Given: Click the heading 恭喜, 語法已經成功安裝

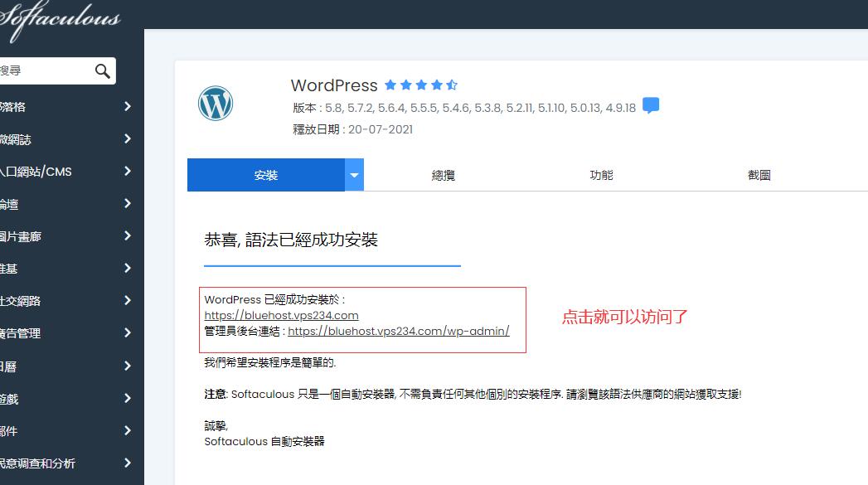Looking at the screenshot, I should click(291, 240).
